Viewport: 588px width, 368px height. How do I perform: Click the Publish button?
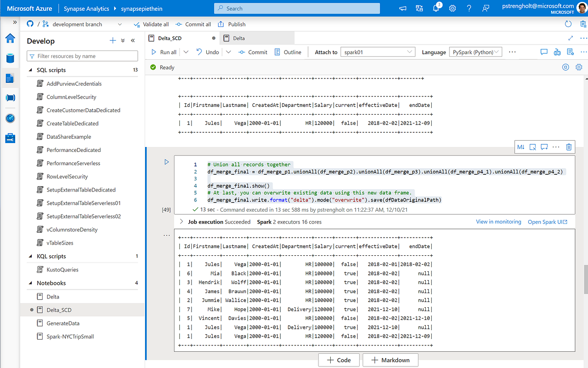pyautogui.click(x=232, y=24)
